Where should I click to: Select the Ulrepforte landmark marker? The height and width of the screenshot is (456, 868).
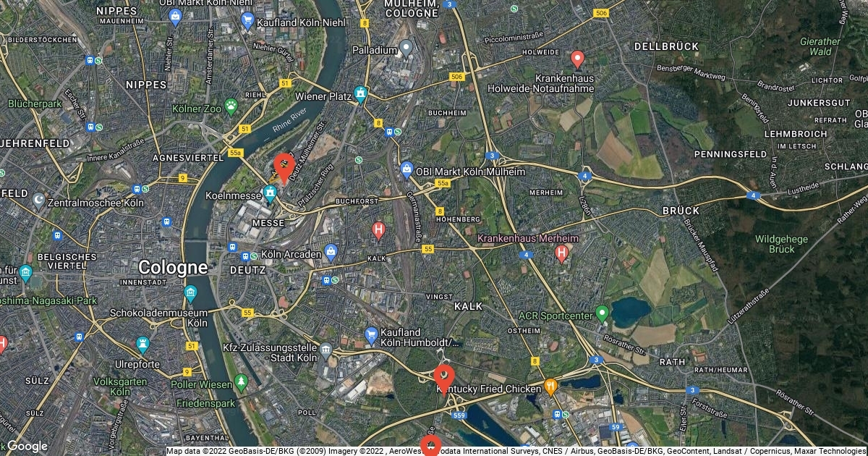click(x=142, y=346)
